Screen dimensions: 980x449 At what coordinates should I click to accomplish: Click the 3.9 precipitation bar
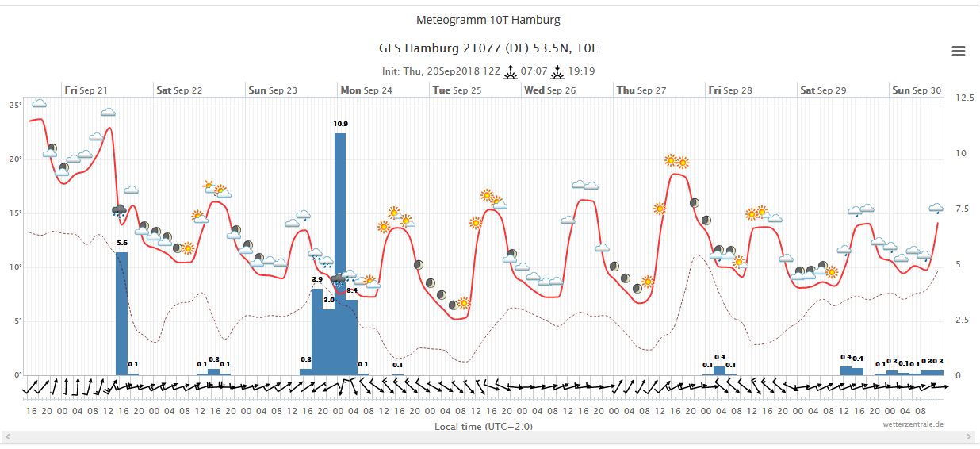click(x=317, y=332)
